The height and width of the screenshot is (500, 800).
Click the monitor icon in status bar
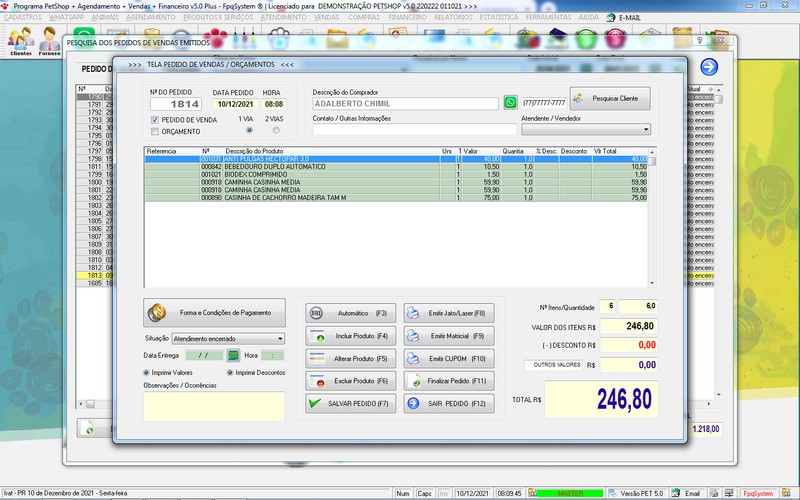coord(730,493)
